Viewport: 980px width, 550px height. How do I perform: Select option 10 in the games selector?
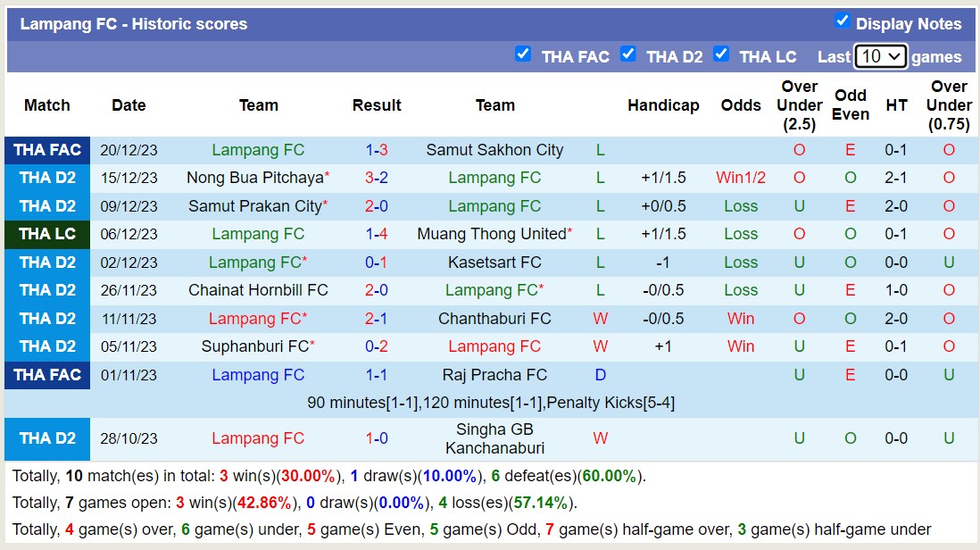[x=880, y=55]
